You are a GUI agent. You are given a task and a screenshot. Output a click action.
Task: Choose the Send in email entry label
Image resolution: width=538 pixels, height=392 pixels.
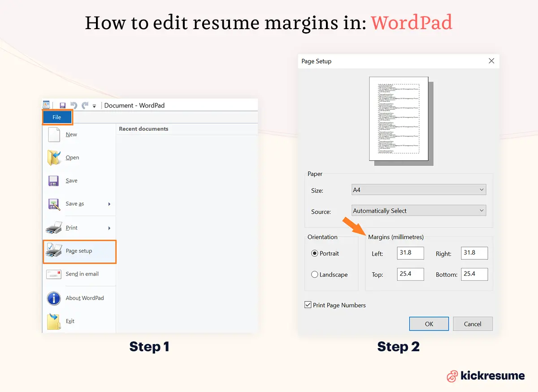point(82,274)
